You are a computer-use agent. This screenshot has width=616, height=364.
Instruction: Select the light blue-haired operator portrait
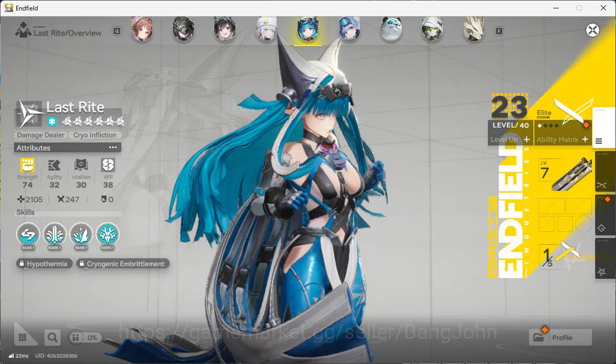coord(349,29)
